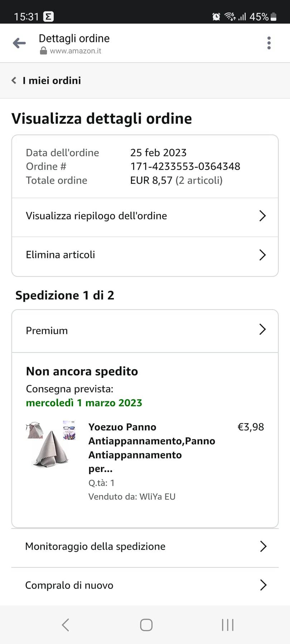Tap the order number 171-4233553-0364348
This screenshot has height=644, width=290.
pos(185,166)
